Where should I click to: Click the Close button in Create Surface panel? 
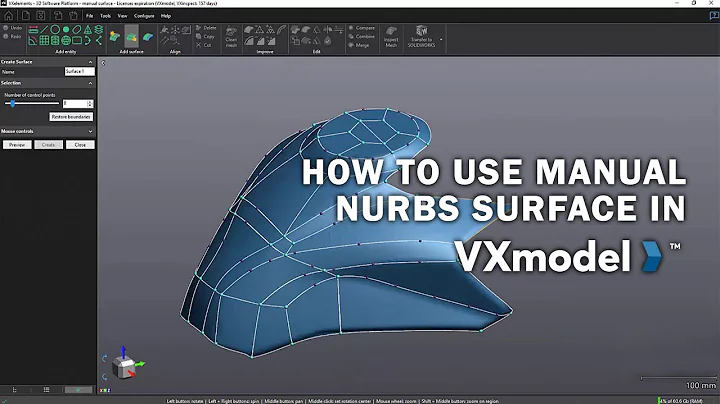coord(80,145)
